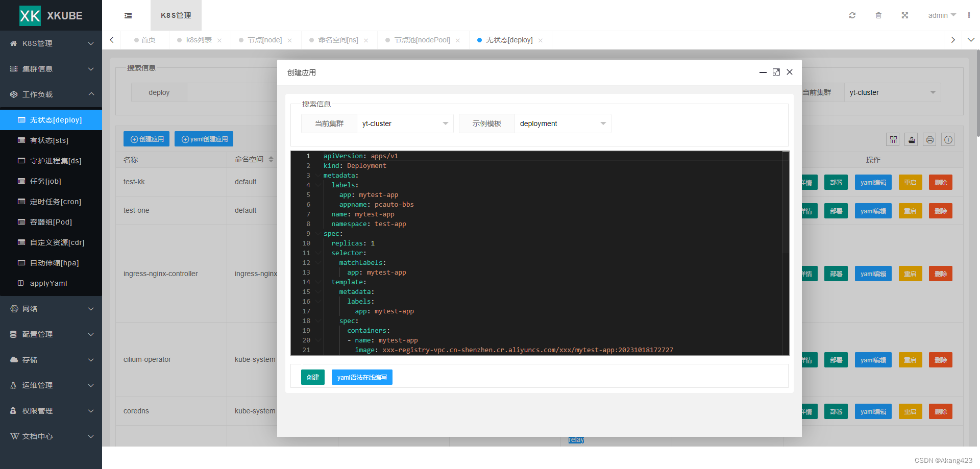Click 删除 in the test-one row
Viewport: 980px width, 469px height.
tap(941, 211)
